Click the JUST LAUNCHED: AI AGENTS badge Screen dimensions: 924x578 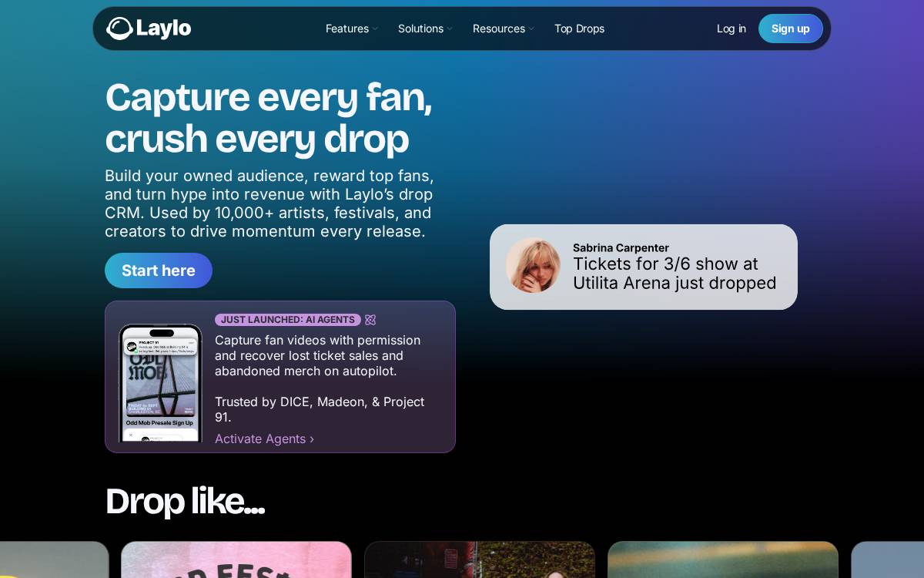(288, 320)
